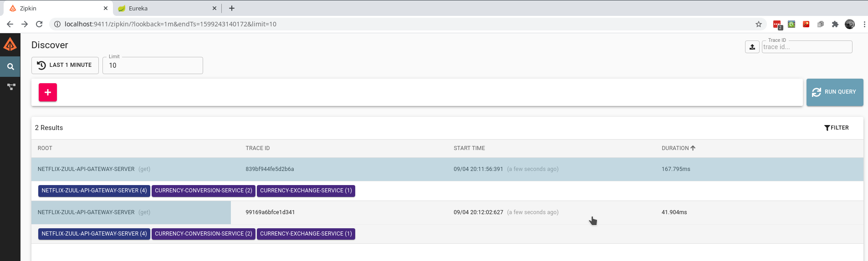Open the Last 1 Minute lookback selector

65,65
